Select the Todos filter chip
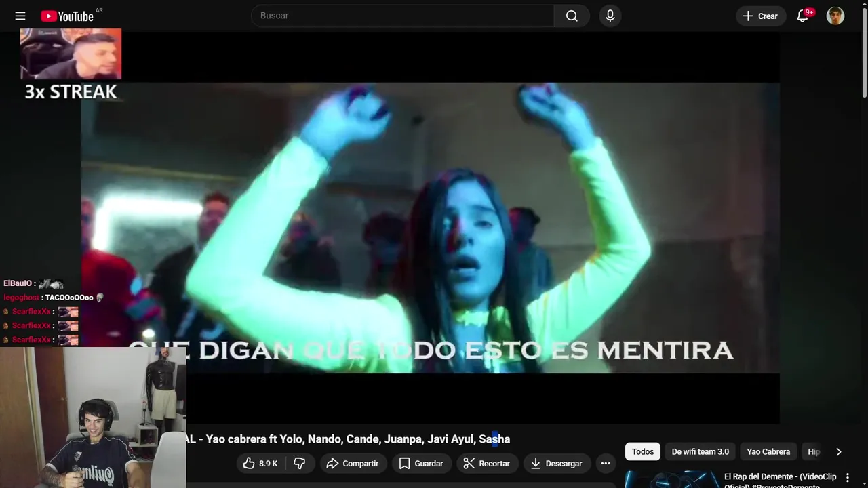The width and height of the screenshot is (868, 488). click(643, 451)
